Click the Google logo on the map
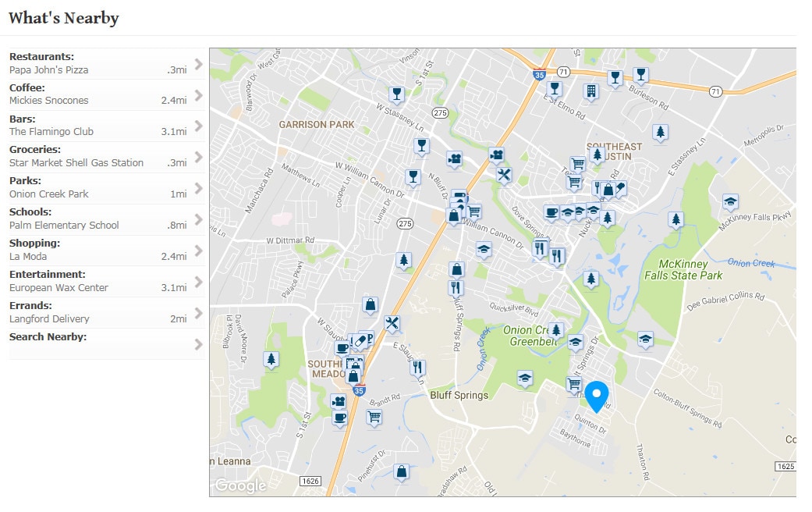 click(240, 486)
